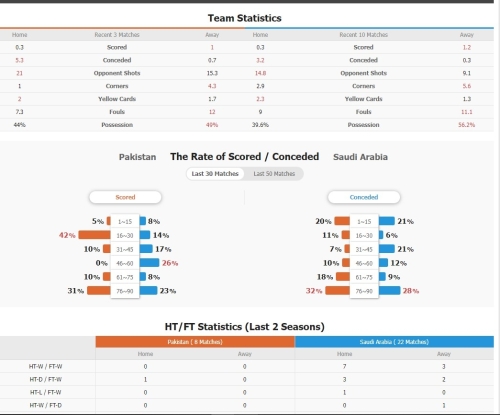The width and height of the screenshot is (500, 415).
Task: Select the 7.3 fouls value
Action: point(19,112)
